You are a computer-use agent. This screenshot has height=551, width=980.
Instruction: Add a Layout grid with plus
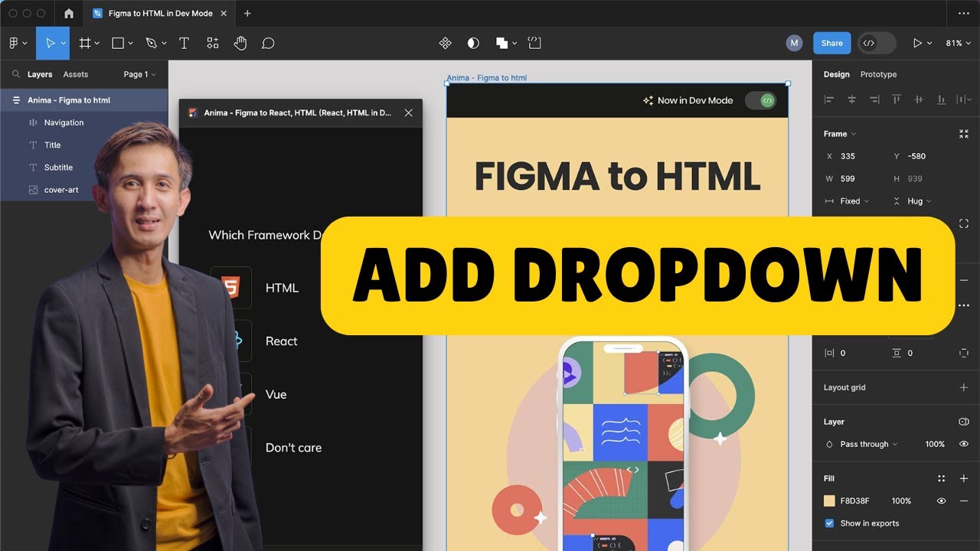click(x=964, y=387)
